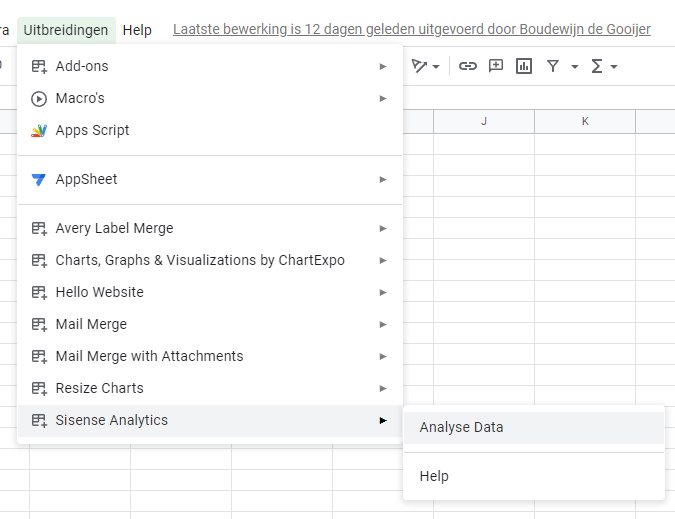Open Charts, Graphs & Visualizations by ChartExpo
The width and height of the screenshot is (675, 519).
[210, 260]
